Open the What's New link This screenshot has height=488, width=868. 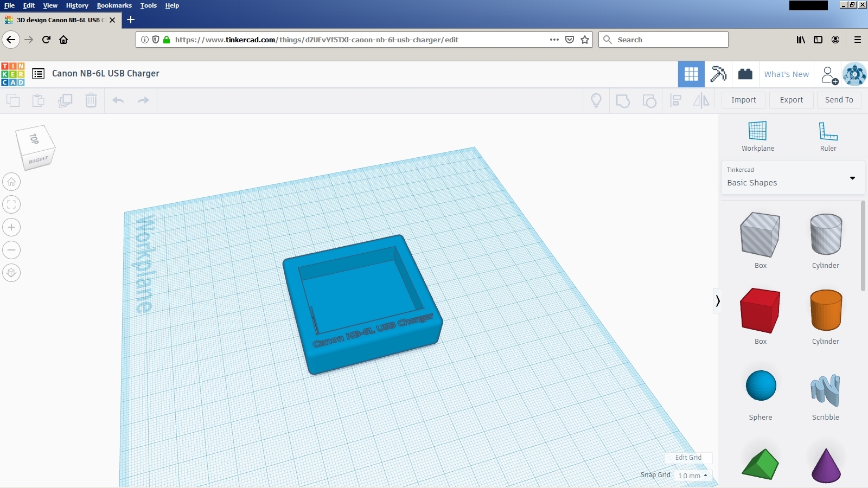pyautogui.click(x=787, y=74)
